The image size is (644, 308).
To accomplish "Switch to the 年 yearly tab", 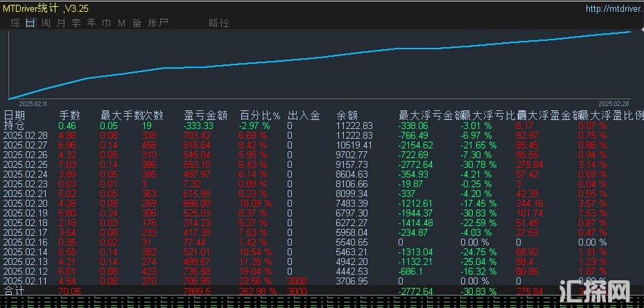I will click(92, 23).
